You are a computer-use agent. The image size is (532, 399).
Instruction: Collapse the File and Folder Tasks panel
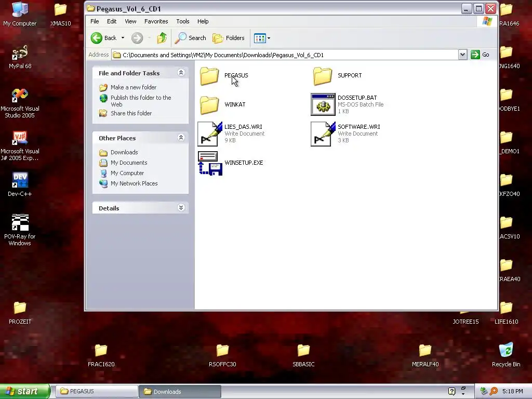[x=181, y=73]
